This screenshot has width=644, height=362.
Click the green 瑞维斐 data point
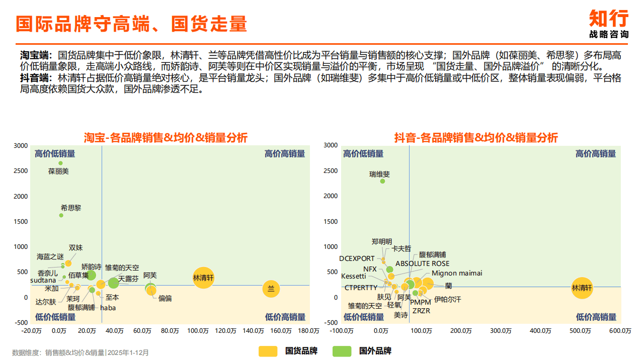tap(382, 181)
